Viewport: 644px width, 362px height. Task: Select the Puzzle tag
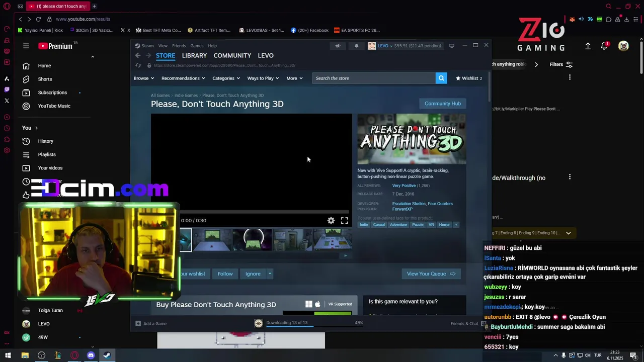(x=418, y=225)
